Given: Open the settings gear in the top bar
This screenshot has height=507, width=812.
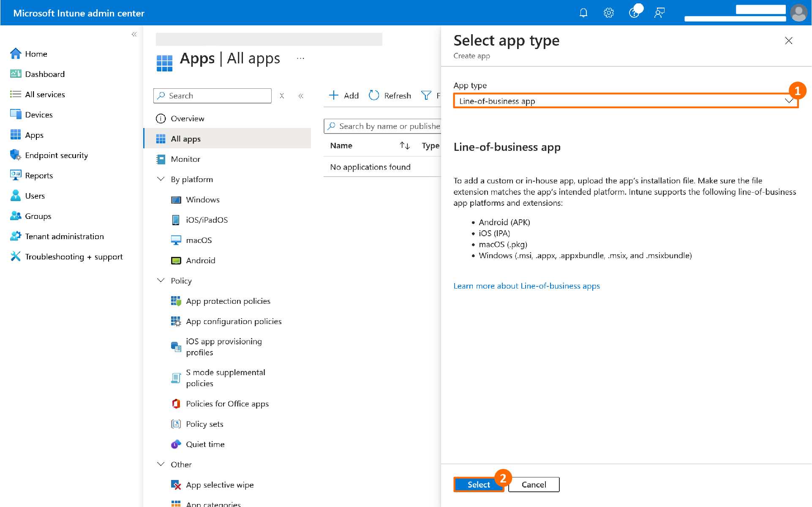Looking at the screenshot, I should pyautogui.click(x=608, y=13).
